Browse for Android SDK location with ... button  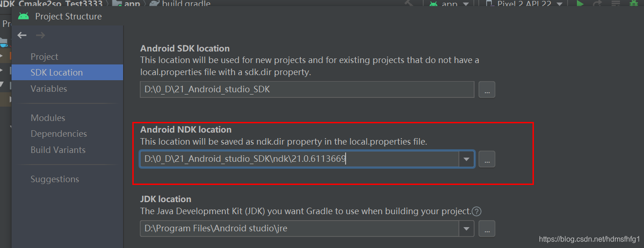(487, 89)
